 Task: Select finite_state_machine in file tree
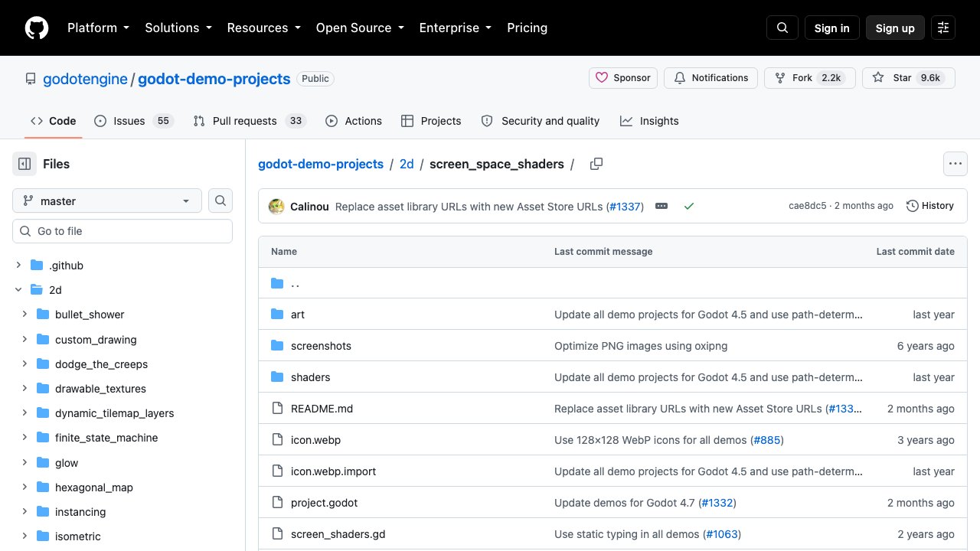(106, 438)
